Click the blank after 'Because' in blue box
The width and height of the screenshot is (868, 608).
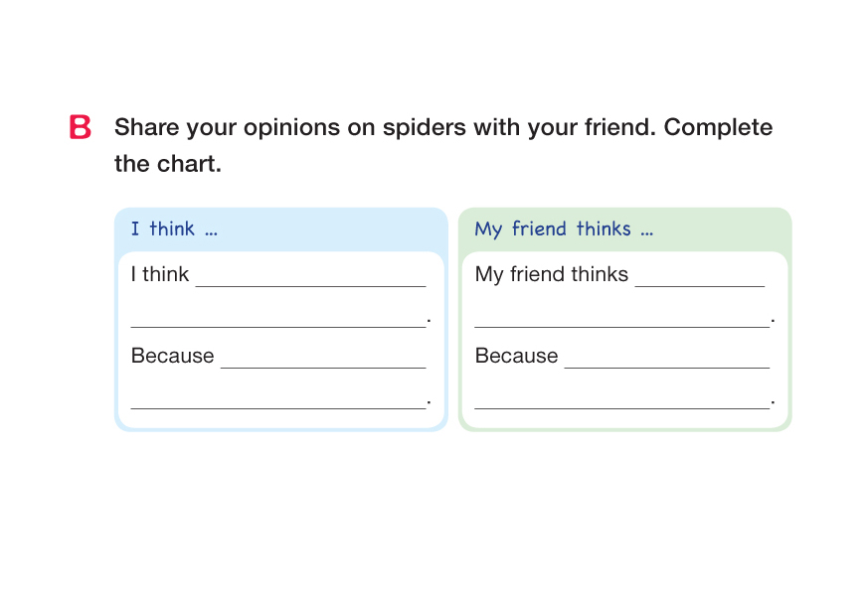(x=323, y=362)
